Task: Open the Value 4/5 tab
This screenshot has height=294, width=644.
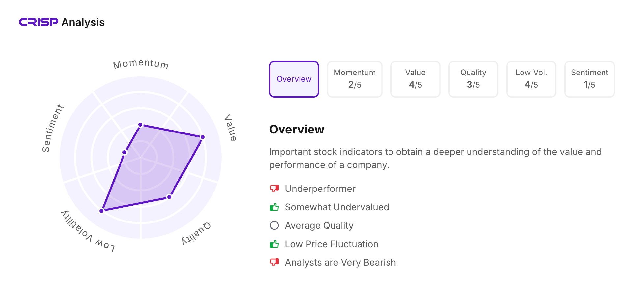Action: (x=415, y=79)
